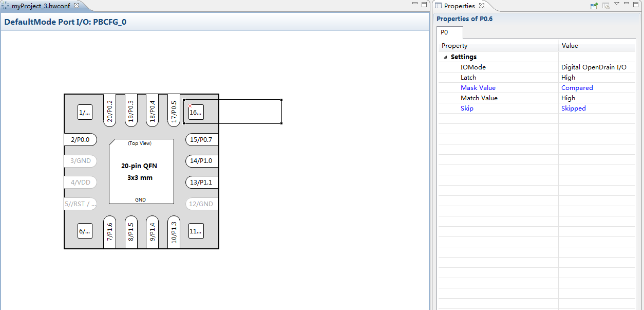Select pin 20/P0.2
The image size is (644, 310).
109,110
